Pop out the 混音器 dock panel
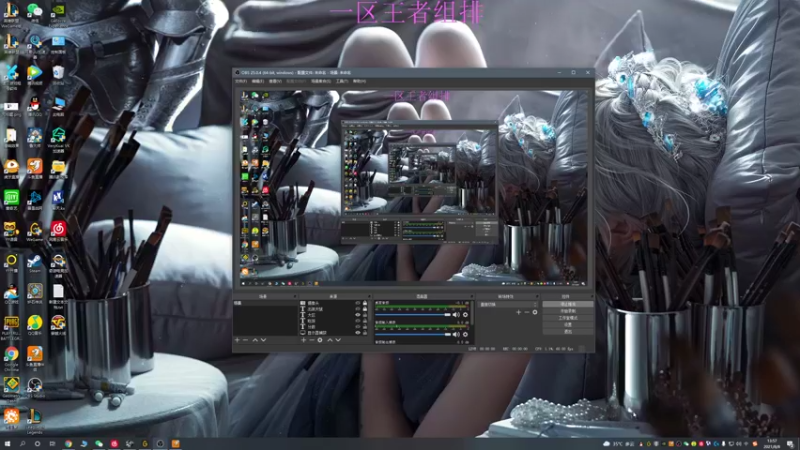 pos(473,296)
